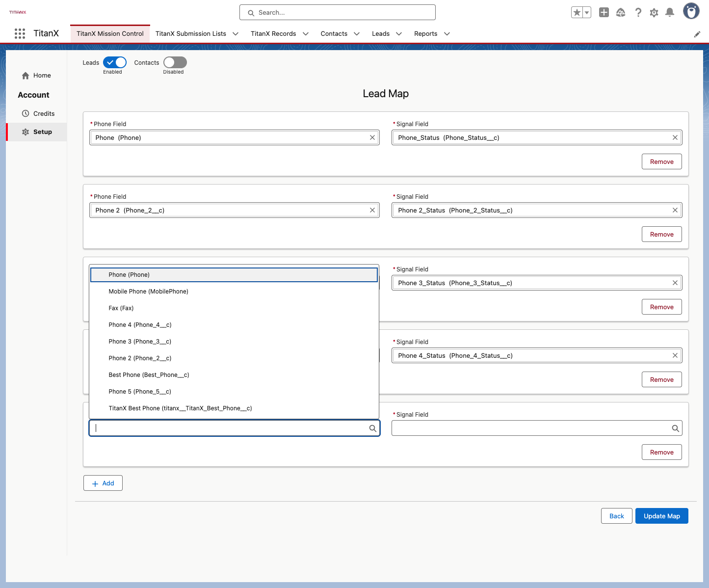Clear the Phone (Phone) field selection
The height and width of the screenshot is (588, 709).
(x=372, y=137)
